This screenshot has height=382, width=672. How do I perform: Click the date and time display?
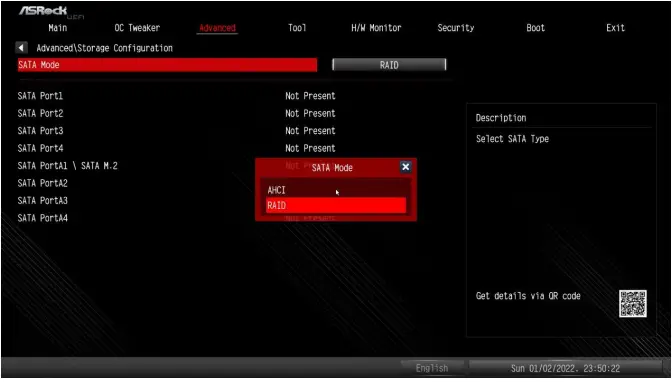point(565,368)
